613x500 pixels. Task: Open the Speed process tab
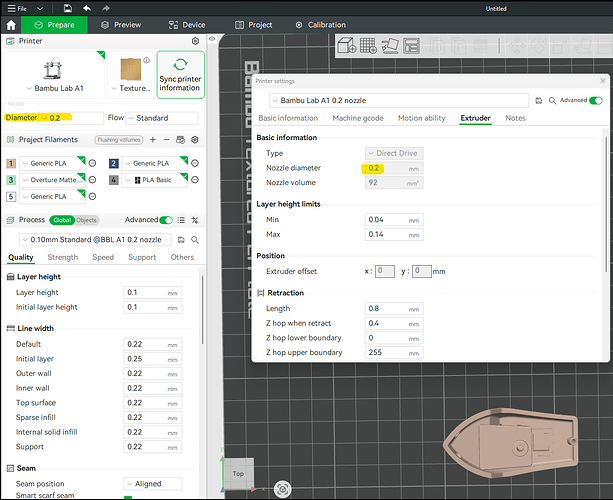[103, 257]
